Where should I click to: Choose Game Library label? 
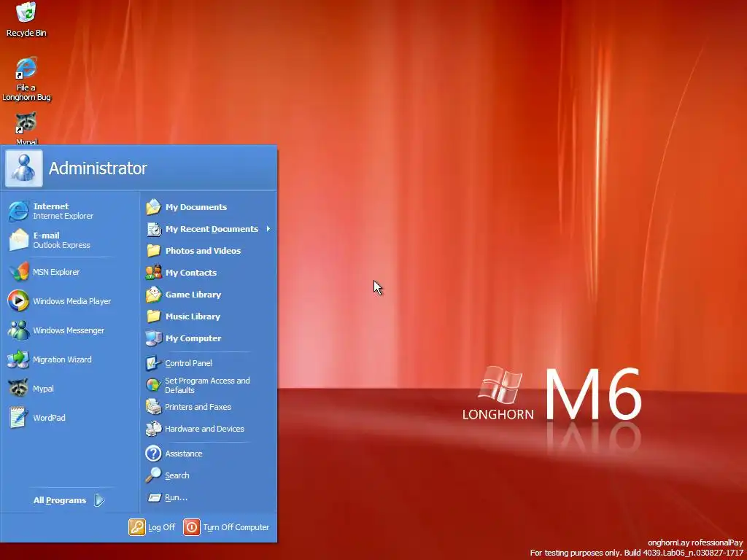[193, 295]
